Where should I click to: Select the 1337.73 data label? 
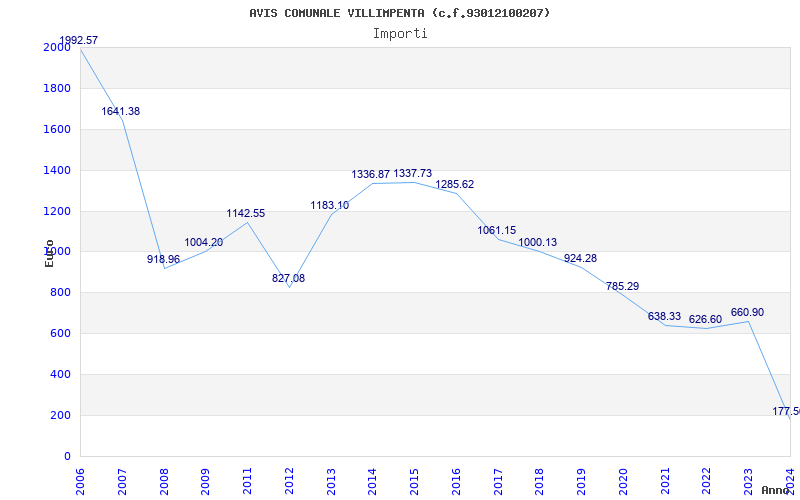413,173
